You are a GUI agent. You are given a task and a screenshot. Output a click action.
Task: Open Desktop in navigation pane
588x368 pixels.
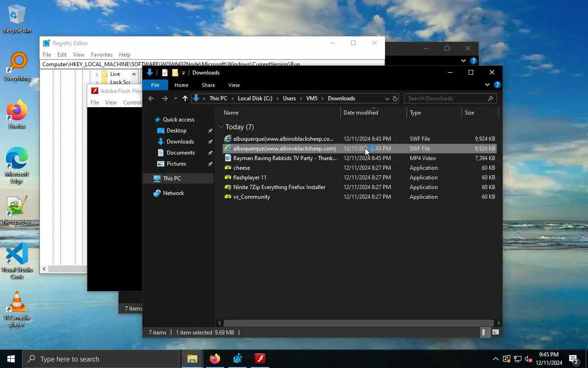176,131
